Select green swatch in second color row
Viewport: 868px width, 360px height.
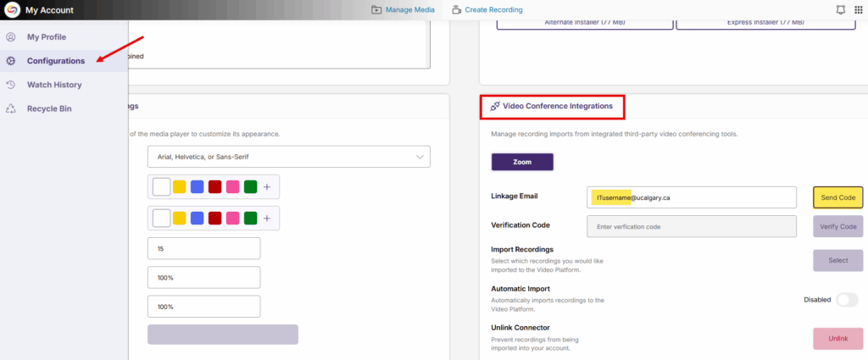point(250,218)
